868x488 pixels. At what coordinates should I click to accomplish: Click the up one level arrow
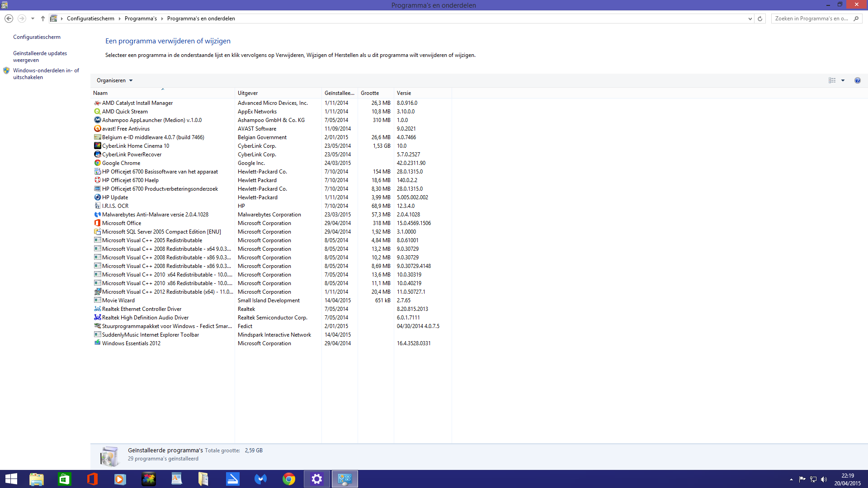43,19
